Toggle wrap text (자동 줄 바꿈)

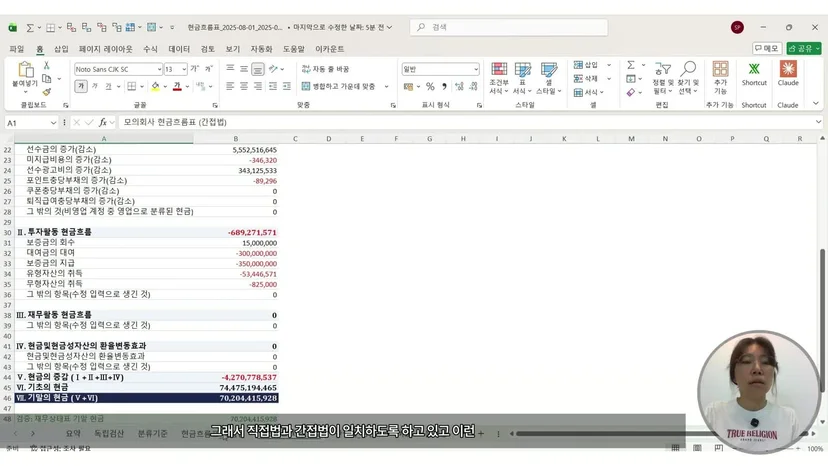pos(325,69)
